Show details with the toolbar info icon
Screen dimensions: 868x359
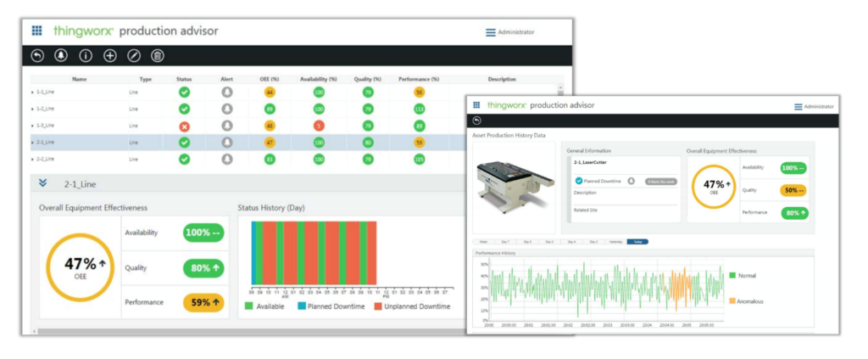pyautogui.click(x=86, y=55)
